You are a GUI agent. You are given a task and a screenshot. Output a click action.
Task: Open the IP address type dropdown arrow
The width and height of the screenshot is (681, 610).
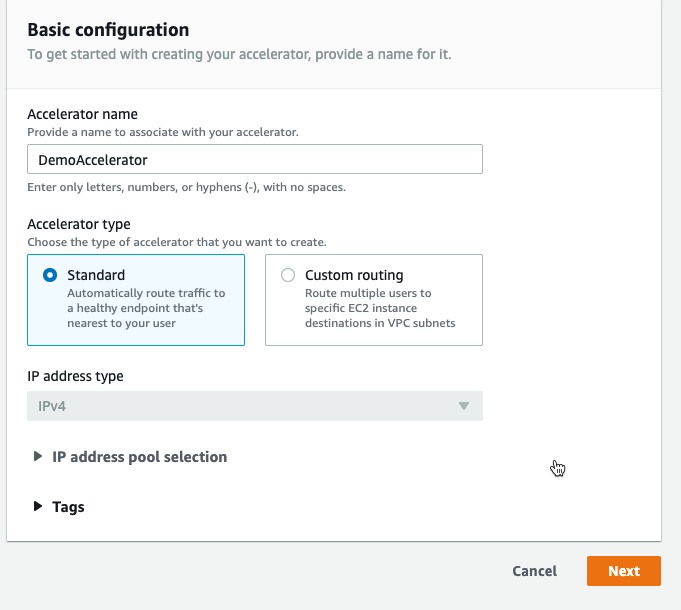(464, 406)
